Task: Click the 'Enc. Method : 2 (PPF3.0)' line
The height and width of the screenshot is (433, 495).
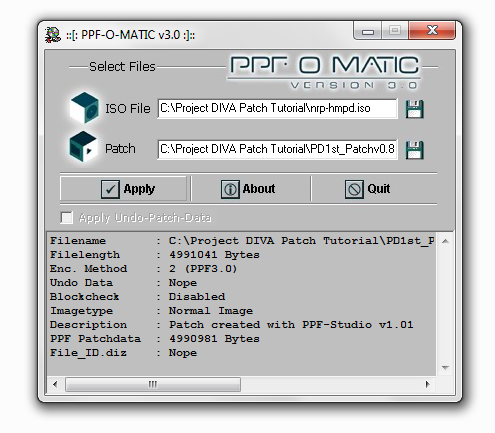Action: coord(143,269)
